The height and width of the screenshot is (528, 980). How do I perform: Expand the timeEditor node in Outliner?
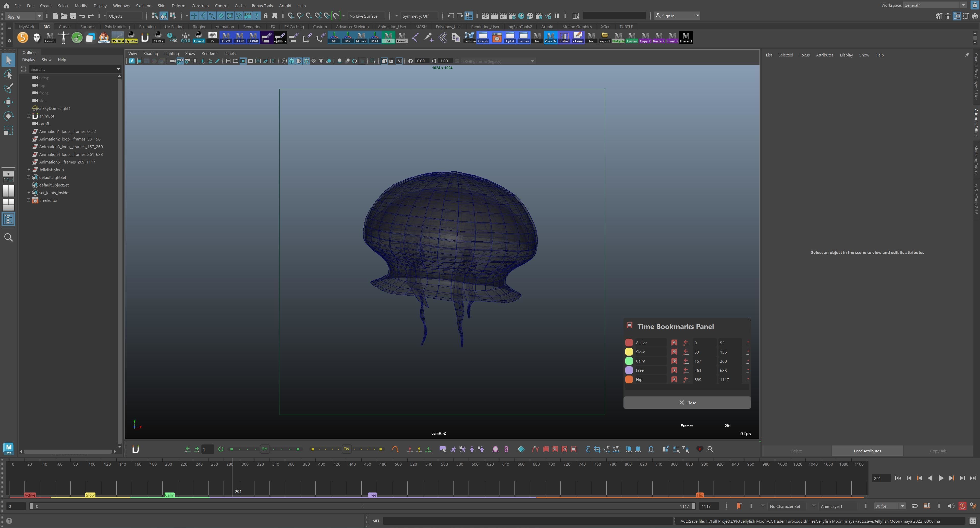coord(29,200)
